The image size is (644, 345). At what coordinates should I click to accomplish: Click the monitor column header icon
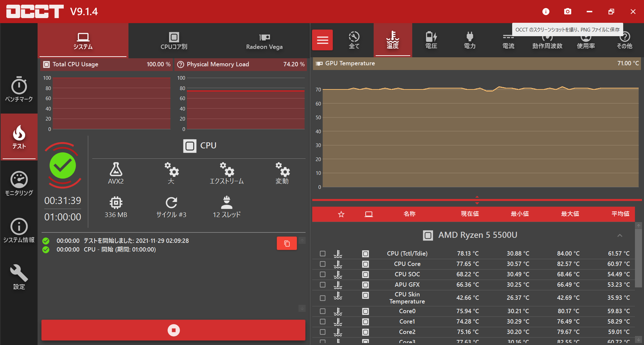point(369,214)
